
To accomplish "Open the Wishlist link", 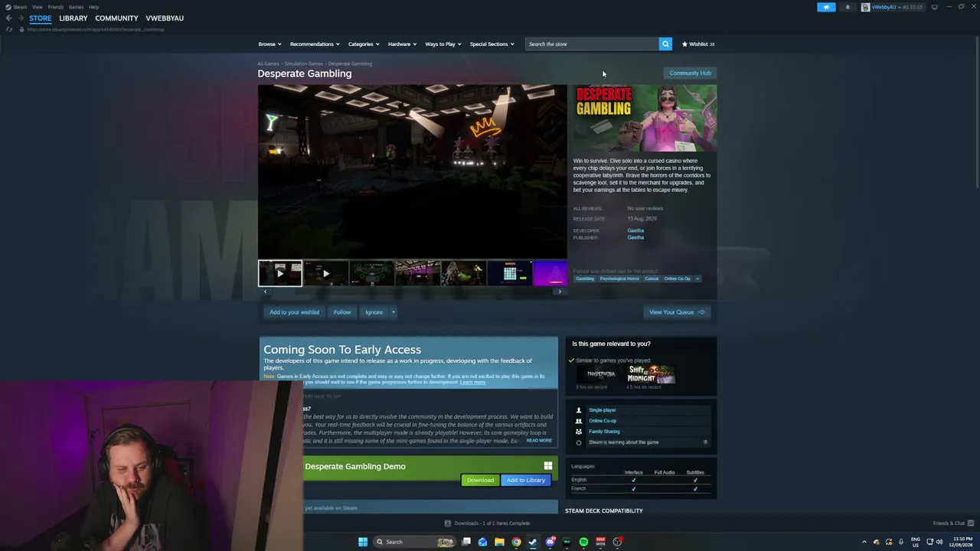I will click(x=698, y=44).
